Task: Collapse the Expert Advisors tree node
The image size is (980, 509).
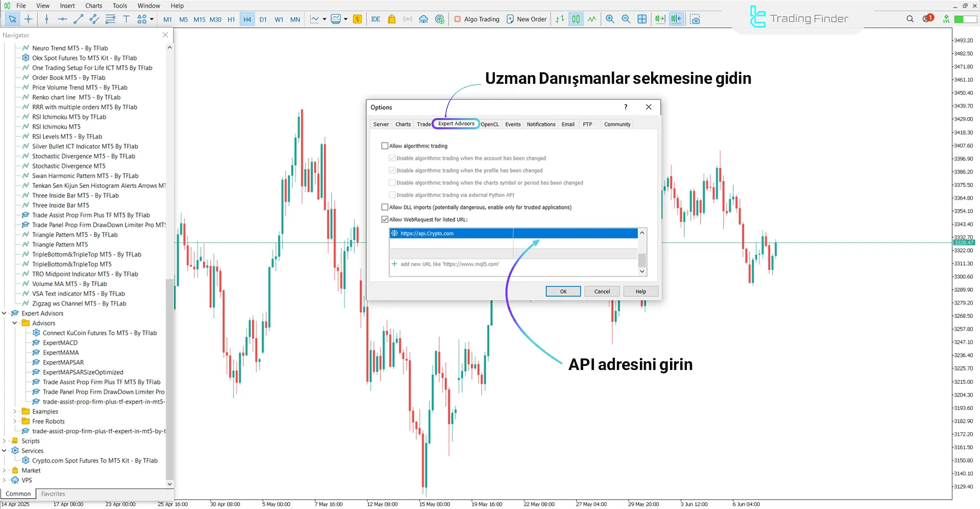Action: coord(4,313)
